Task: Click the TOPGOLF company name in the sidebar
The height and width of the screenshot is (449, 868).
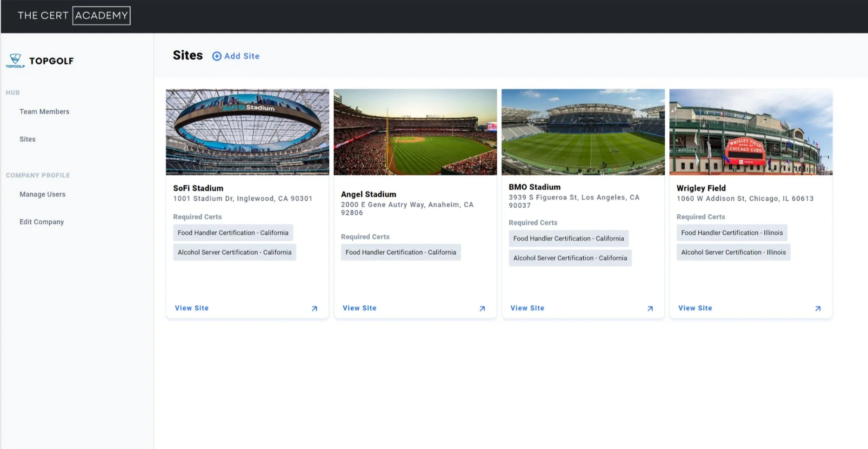Action: [51, 61]
